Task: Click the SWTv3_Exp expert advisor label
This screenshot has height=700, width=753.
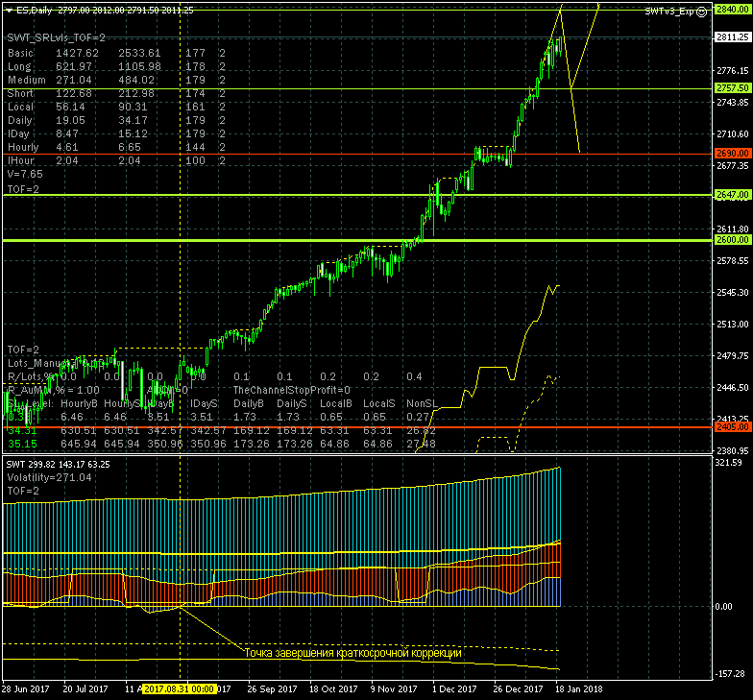Action: click(x=670, y=9)
